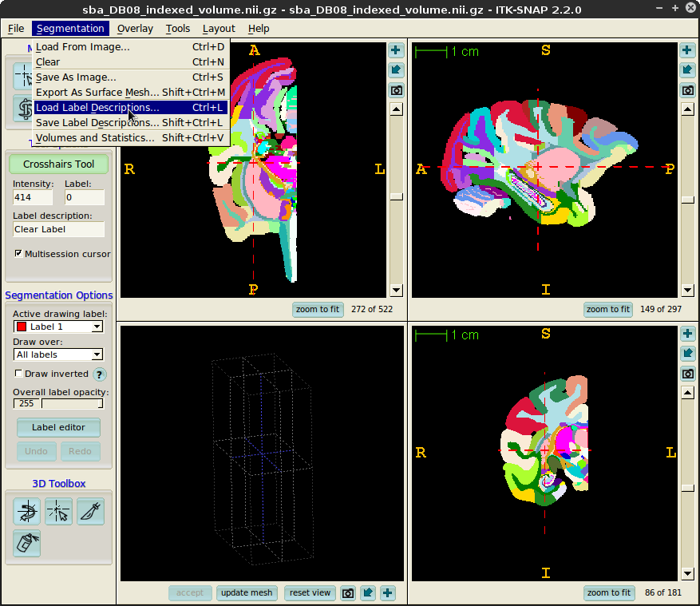Select the 3D trackball rotation tool

[x=26, y=511]
